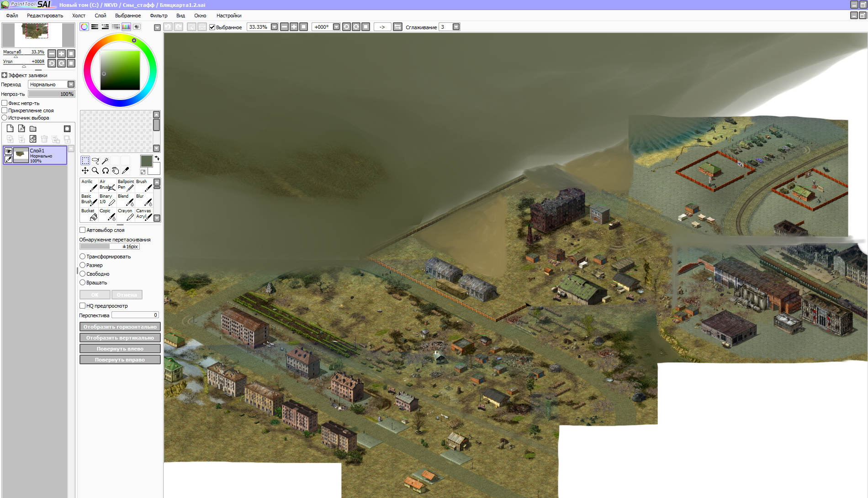Enable HQ предпросмотр checkbox
Image resolution: width=868 pixels, height=498 pixels.
tap(83, 306)
